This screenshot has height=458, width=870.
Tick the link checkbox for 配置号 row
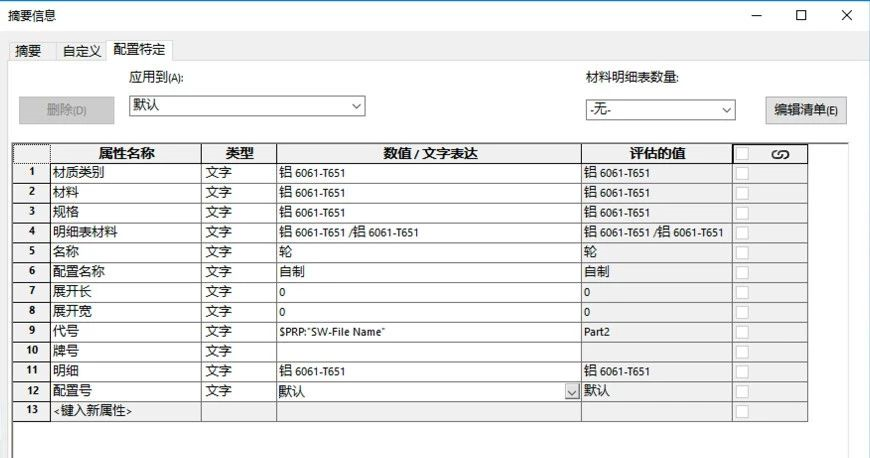(742, 391)
